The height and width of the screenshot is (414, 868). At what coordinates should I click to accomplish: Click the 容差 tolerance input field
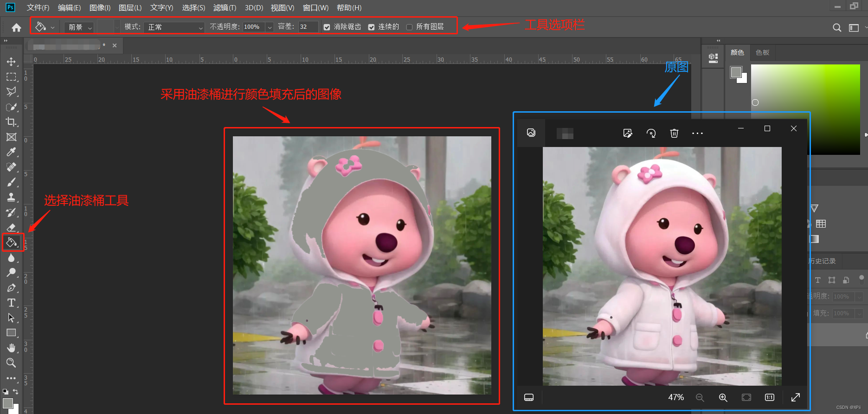click(308, 27)
